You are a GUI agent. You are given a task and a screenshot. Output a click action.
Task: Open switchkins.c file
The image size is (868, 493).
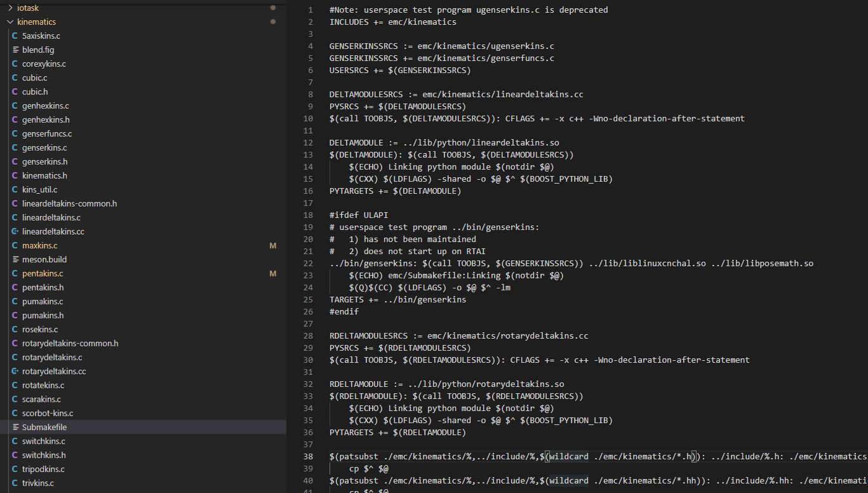click(44, 441)
